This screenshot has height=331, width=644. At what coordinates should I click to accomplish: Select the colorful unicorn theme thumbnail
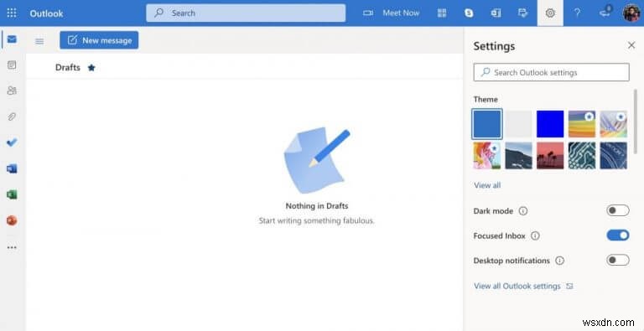486,156
